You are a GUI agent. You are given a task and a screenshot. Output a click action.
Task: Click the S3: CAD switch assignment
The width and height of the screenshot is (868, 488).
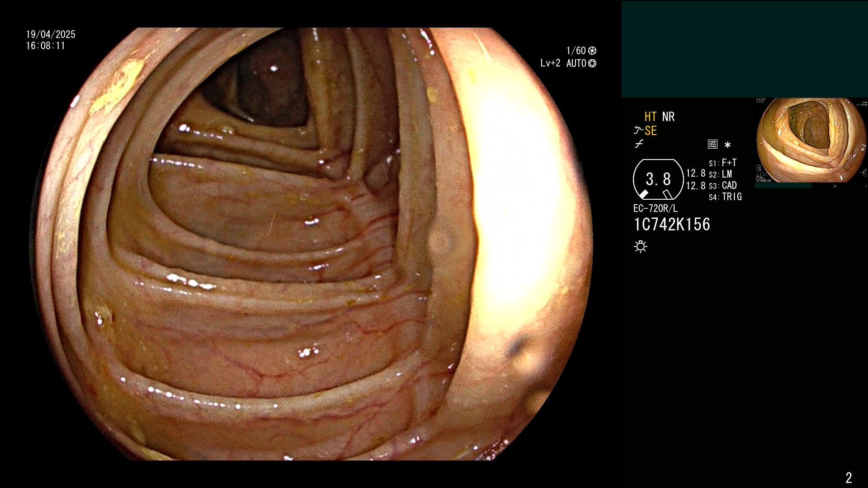tap(723, 185)
